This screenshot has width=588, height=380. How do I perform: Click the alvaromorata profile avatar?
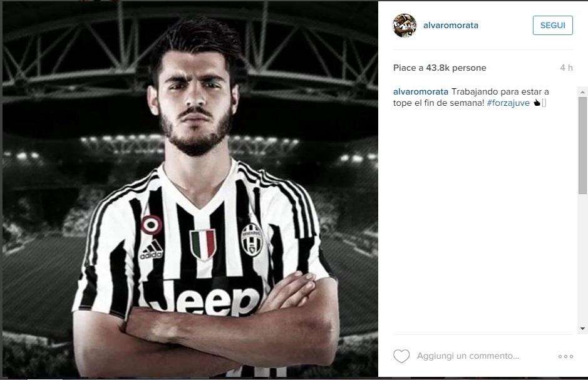[x=405, y=26]
